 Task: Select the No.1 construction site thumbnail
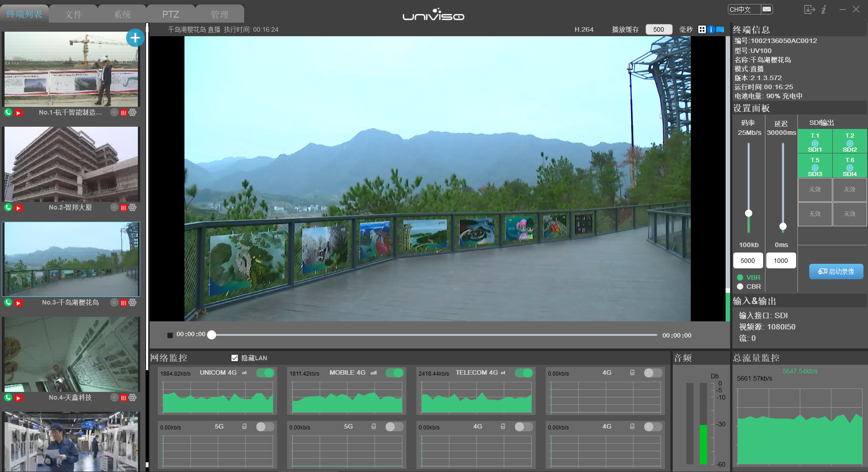[x=71, y=69]
